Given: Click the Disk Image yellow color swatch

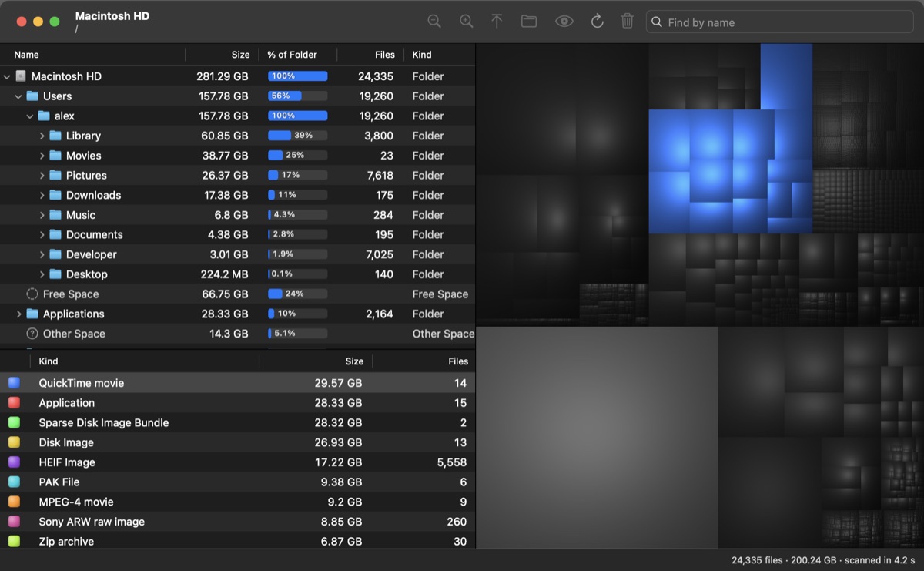Looking at the screenshot, I should coord(14,442).
